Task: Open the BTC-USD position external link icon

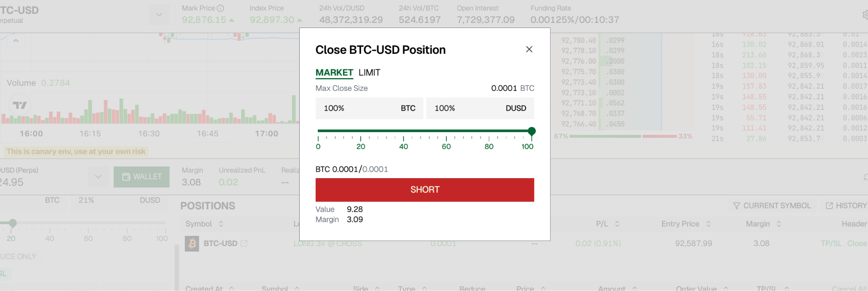Action: [x=244, y=243]
